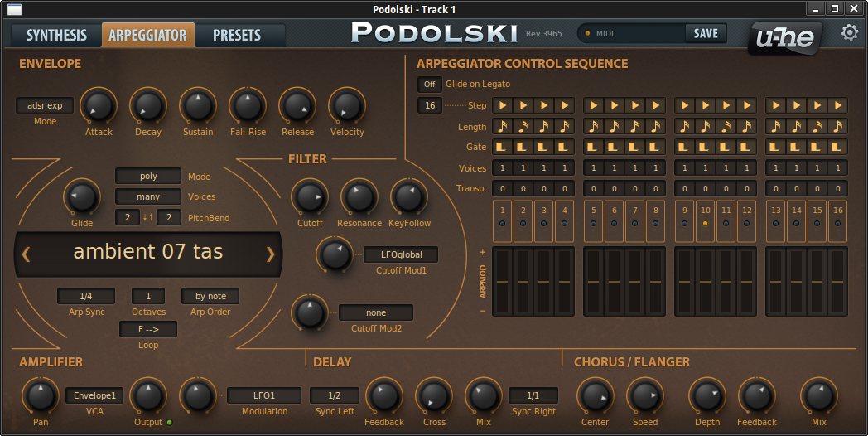Toggle step 14 selector button
868x436 pixels.
point(797,221)
